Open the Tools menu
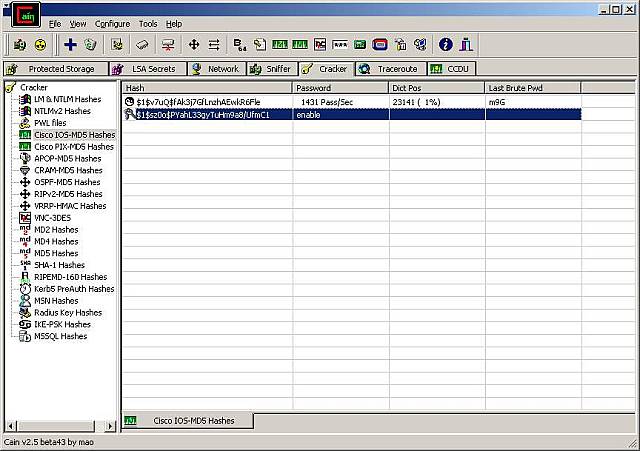The image size is (640, 451). (148, 24)
